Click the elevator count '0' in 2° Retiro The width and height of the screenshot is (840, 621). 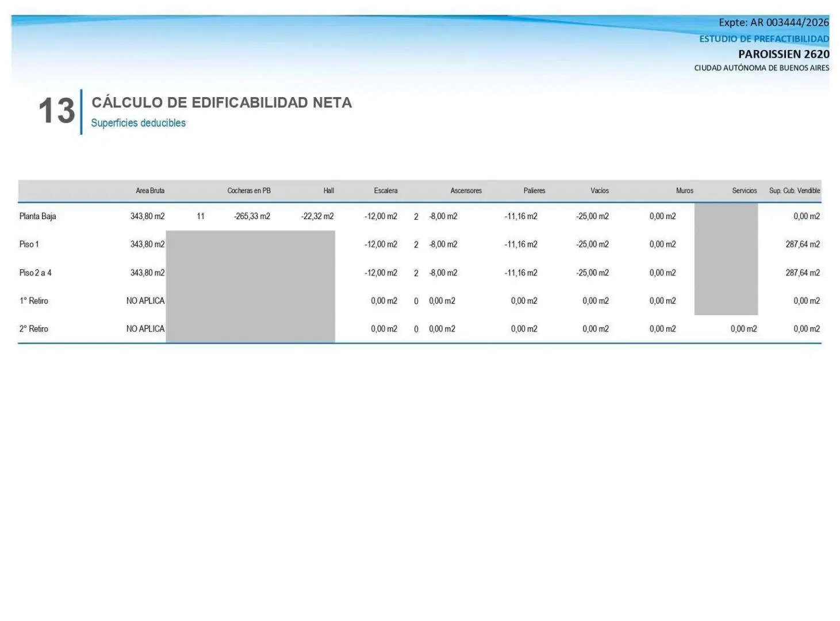point(416,329)
